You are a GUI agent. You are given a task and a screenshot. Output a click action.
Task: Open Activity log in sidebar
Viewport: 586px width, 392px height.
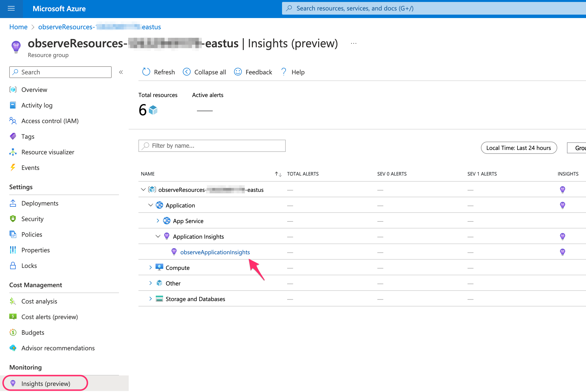coord(37,105)
